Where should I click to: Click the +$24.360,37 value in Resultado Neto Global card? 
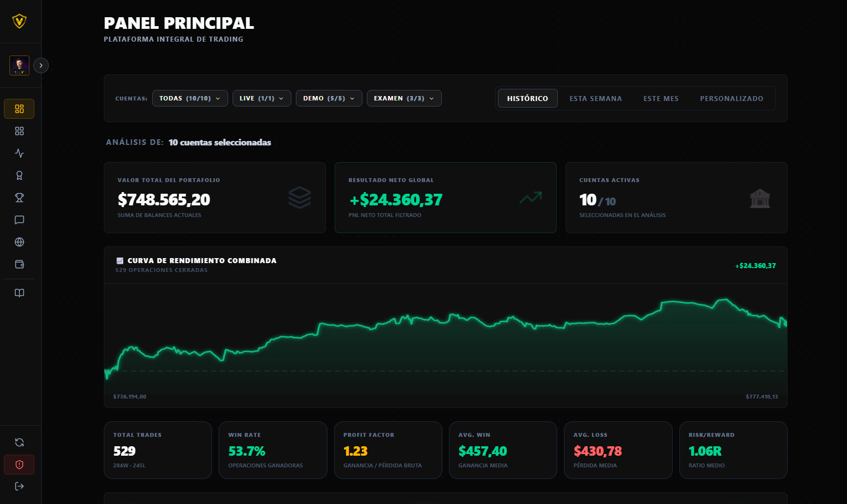point(396,199)
